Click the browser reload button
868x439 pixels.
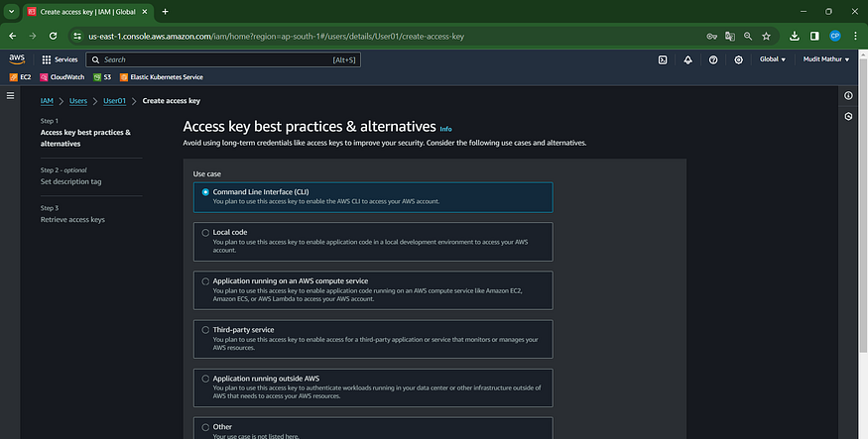click(x=54, y=36)
